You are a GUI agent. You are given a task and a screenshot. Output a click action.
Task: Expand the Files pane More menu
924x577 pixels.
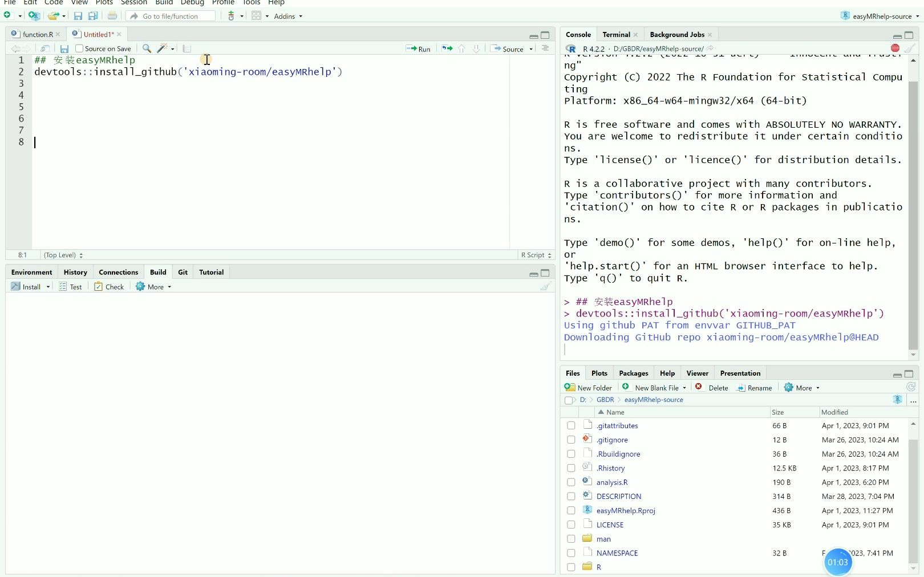tap(802, 388)
